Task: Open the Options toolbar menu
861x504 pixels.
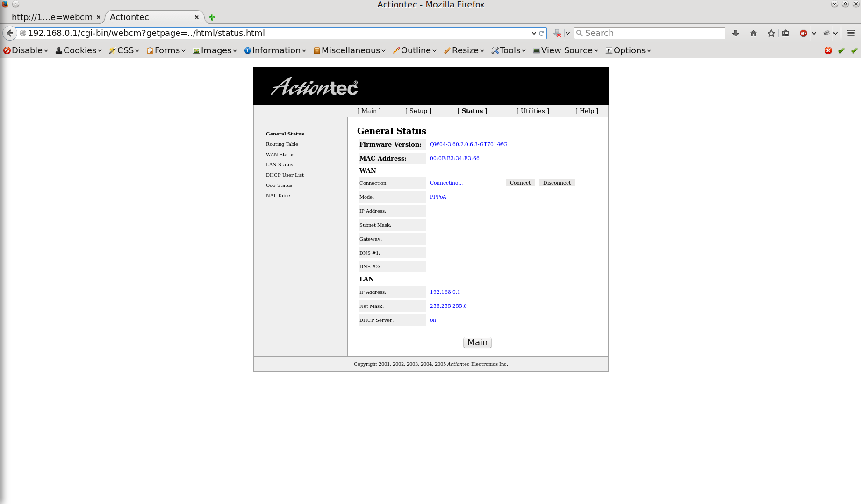Action: pos(628,50)
